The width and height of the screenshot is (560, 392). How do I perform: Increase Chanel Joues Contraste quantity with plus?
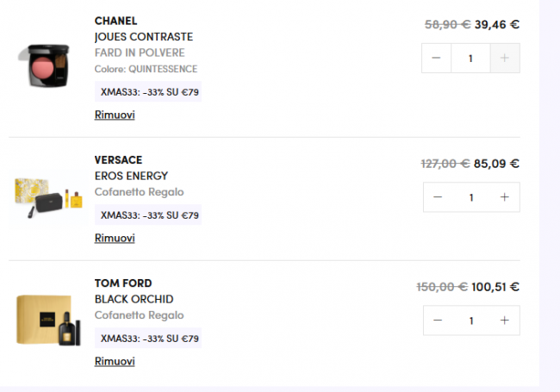tap(505, 59)
